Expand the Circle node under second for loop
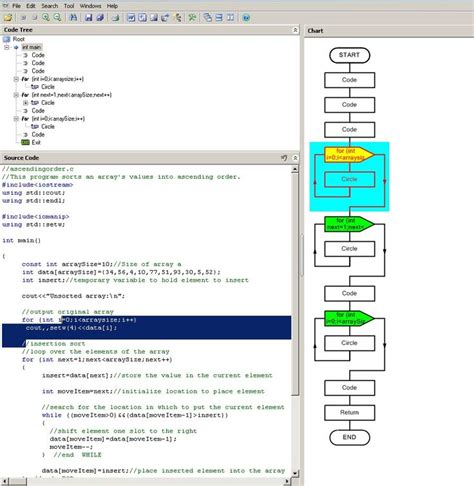Image resolution: width=474 pixels, height=486 pixels. click(25, 103)
